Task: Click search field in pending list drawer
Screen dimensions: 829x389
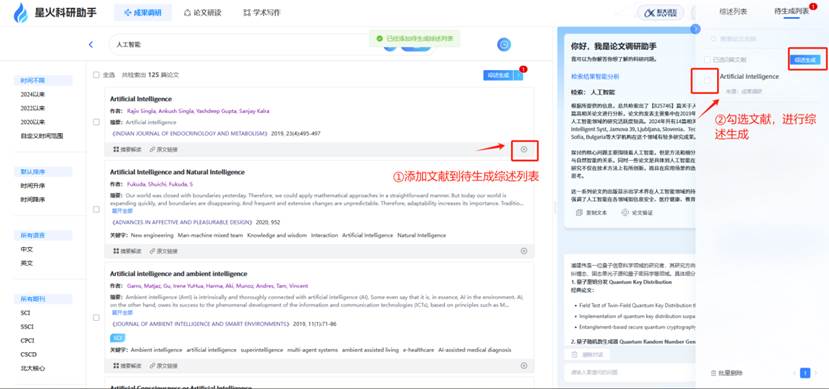Action: click(762, 39)
